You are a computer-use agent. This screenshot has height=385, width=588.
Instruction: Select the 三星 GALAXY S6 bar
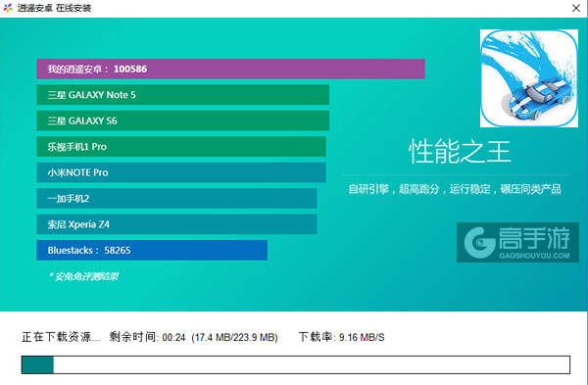(182, 120)
